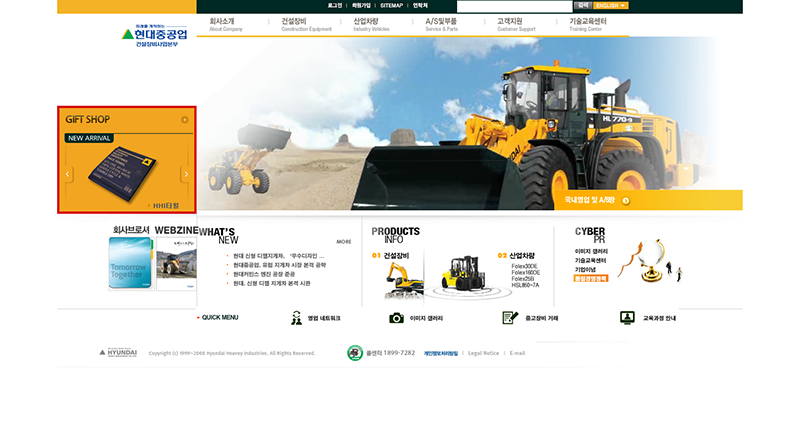This screenshot has height=423, width=800.
Task: Click MORE in What's New
Action: tap(344, 242)
